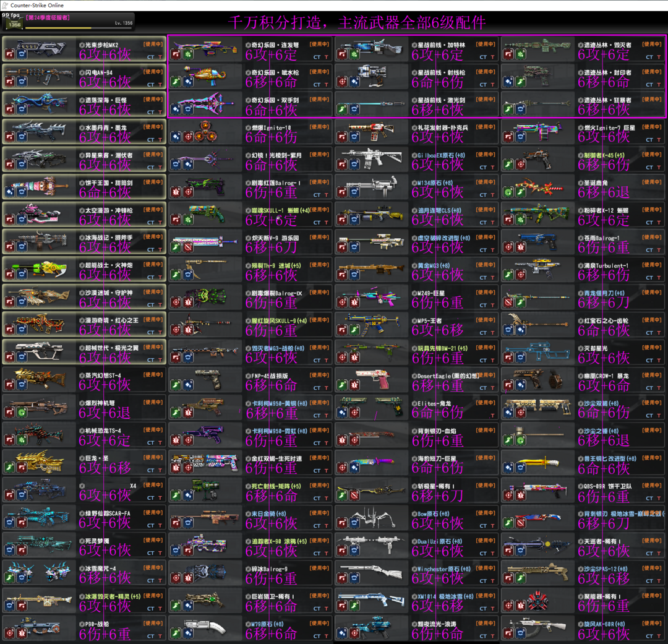The image size is (668, 644).
Task: Click green boot icon on 奇幻乐园·喷水枪
Action: click(176, 82)
